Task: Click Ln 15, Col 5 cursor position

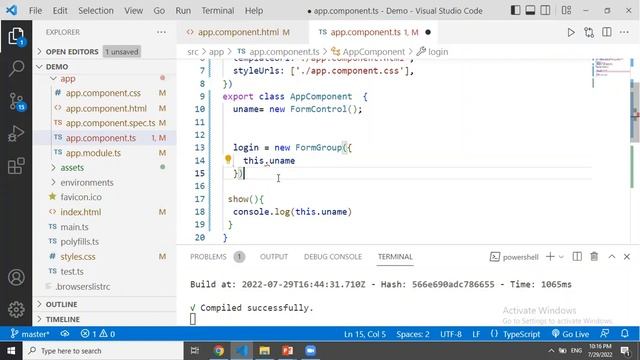Action: 364,334
